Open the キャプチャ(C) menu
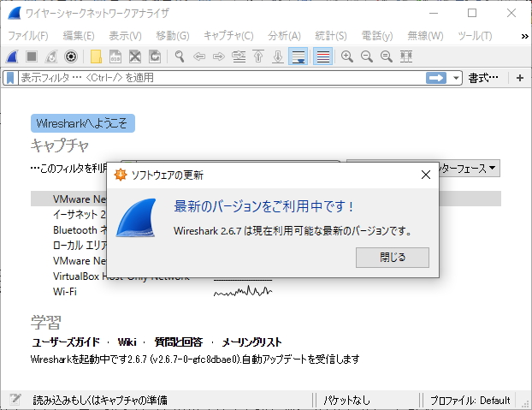532x410 pixels. click(228, 36)
